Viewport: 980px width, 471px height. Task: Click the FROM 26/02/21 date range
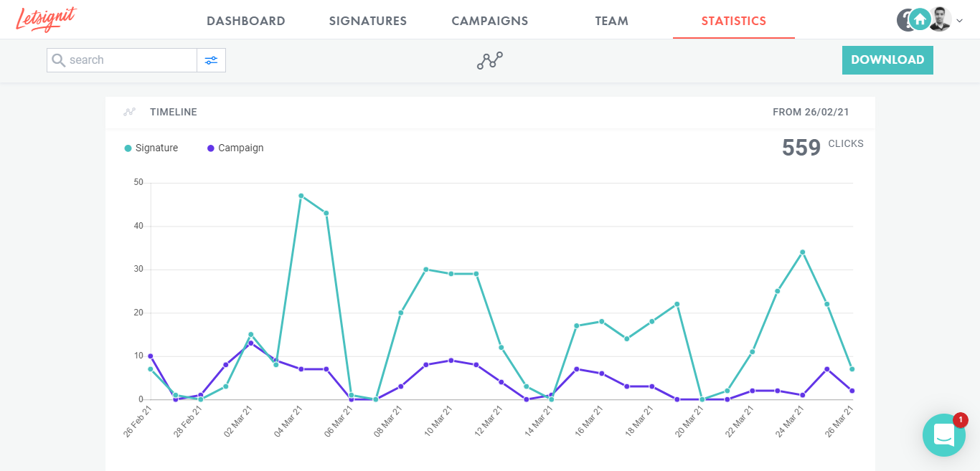click(x=811, y=112)
